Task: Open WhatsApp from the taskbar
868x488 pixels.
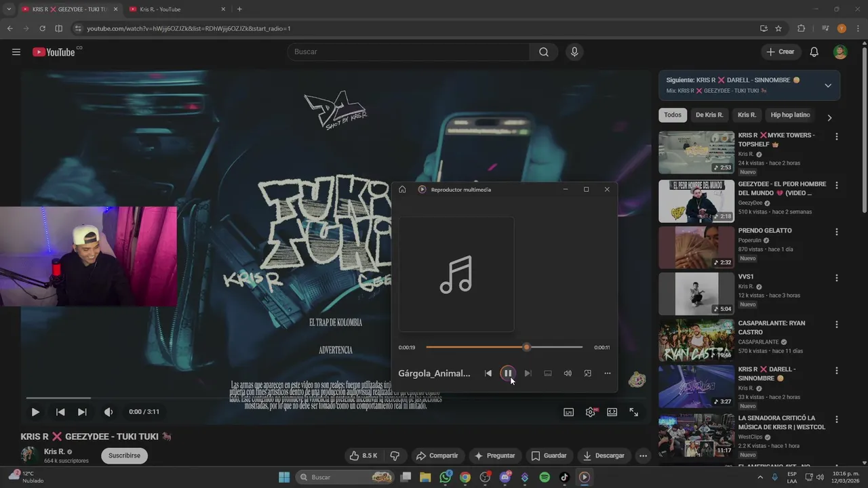Action: click(446, 477)
